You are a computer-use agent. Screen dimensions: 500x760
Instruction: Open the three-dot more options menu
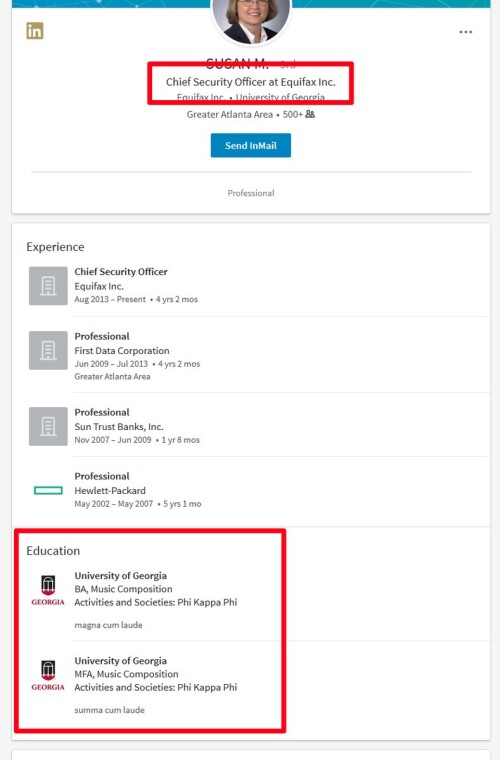tap(466, 32)
